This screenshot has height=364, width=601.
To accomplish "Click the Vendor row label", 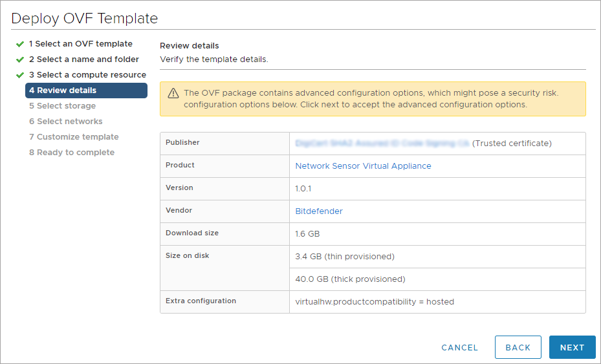I will (x=179, y=210).
